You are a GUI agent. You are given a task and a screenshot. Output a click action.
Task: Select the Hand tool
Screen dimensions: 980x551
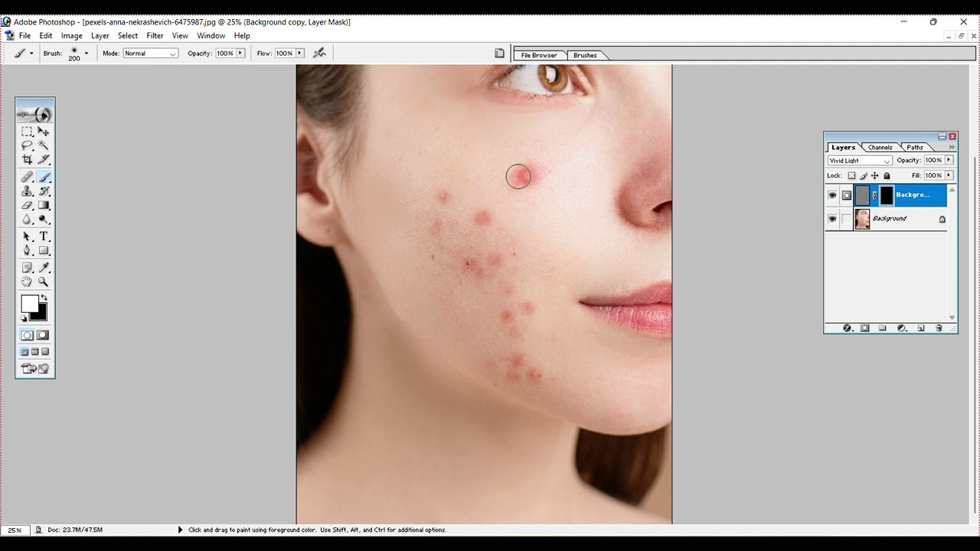(x=27, y=282)
